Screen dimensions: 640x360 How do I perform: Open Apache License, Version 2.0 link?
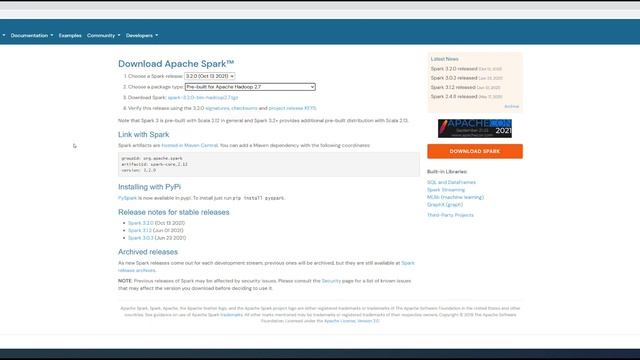[351, 321]
